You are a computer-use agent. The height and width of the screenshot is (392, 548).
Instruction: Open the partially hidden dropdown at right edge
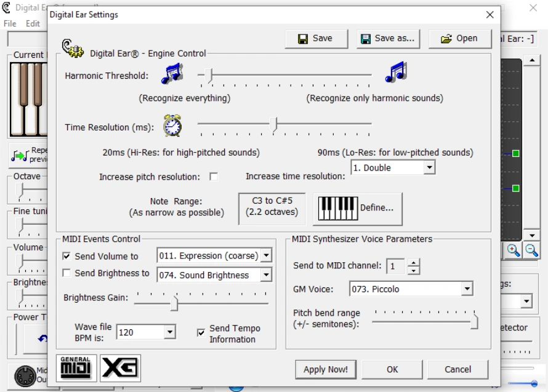click(526, 301)
